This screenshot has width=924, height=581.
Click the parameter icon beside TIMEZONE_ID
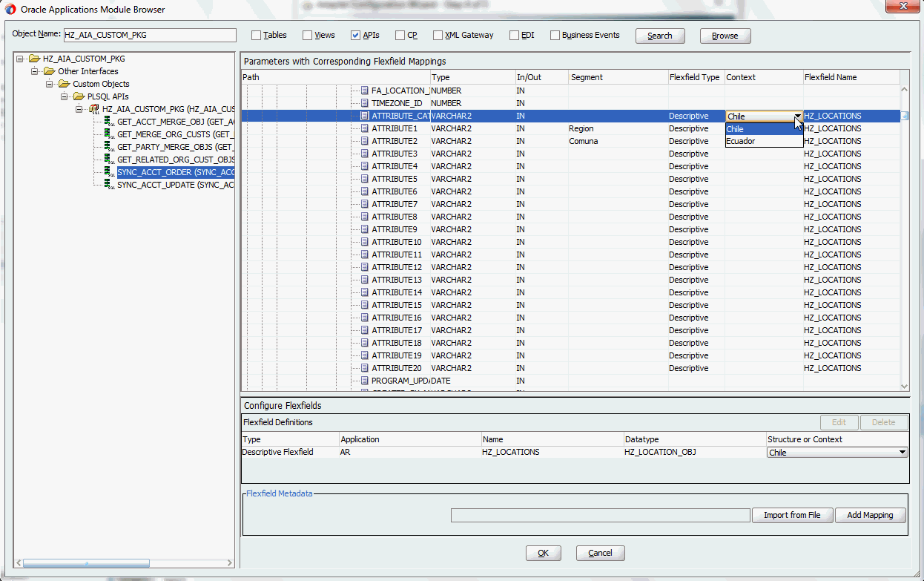coord(364,103)
